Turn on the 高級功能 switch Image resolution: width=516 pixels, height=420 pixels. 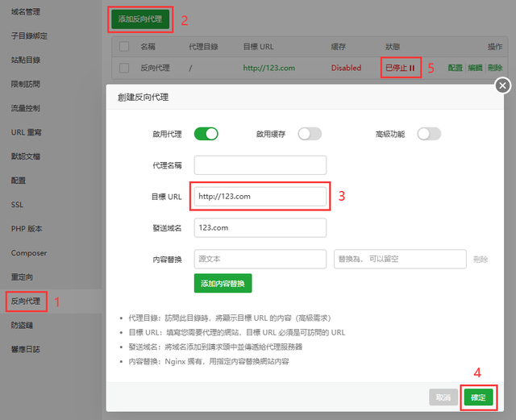(429, 134)
